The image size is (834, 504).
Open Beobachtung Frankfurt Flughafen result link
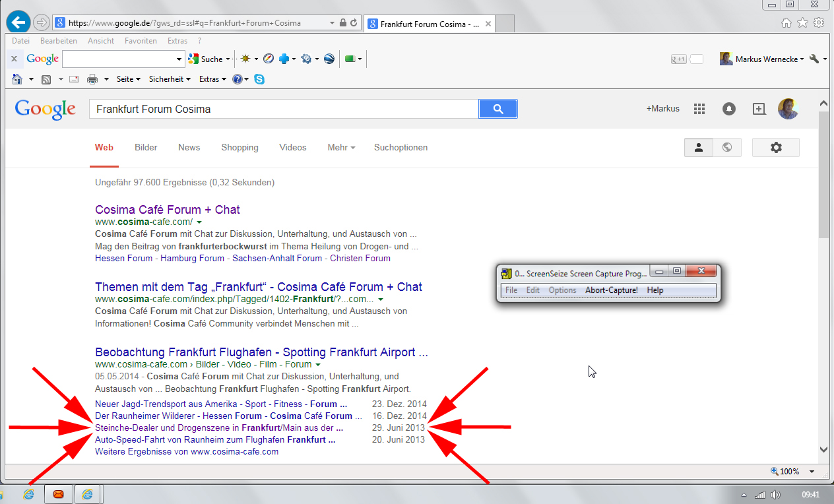[261, 352]
